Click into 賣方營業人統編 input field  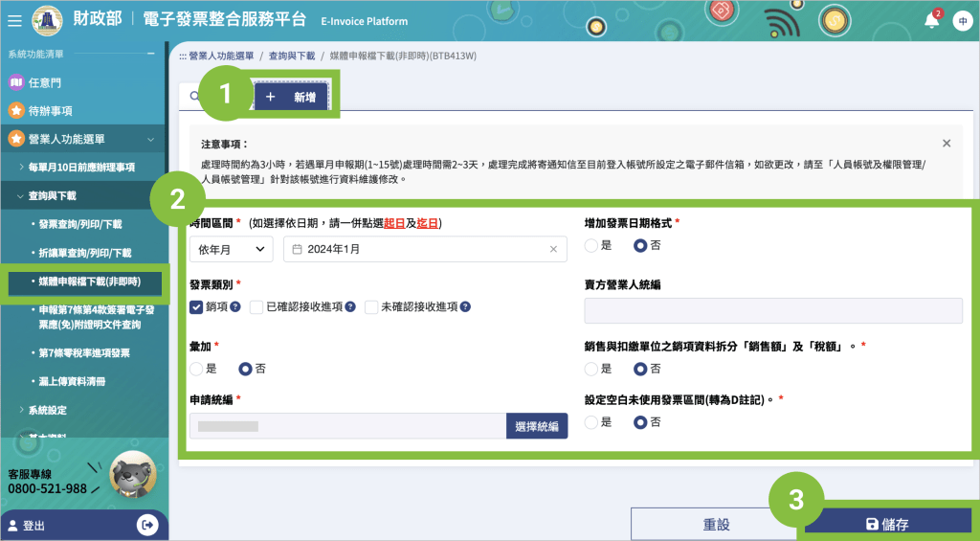773,311
